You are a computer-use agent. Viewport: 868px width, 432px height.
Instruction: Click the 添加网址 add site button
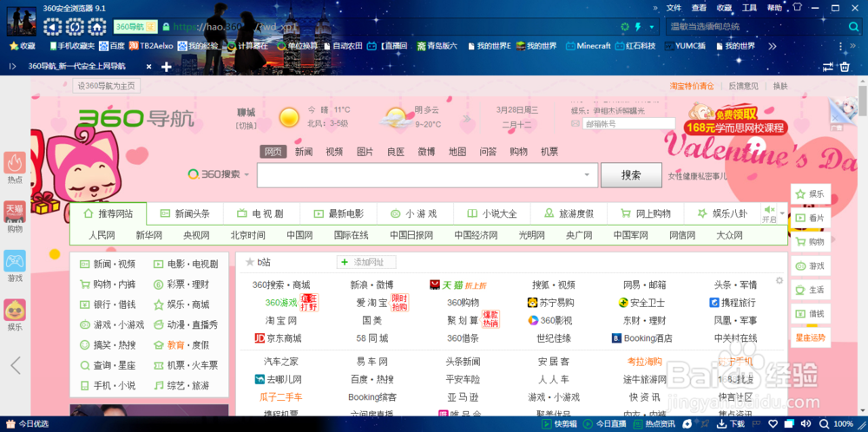click(366, 262)
